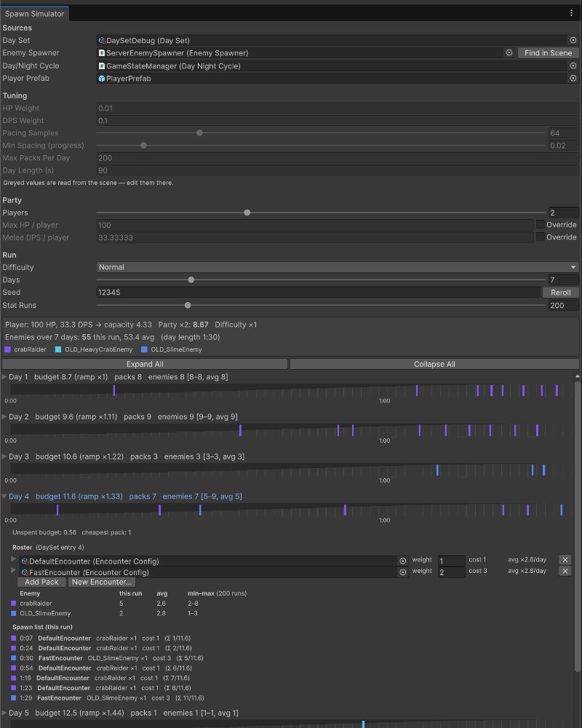The width and height of the screenshot is (582, 728).
Task: Click Expand All days button
Action: click(145, 365)
